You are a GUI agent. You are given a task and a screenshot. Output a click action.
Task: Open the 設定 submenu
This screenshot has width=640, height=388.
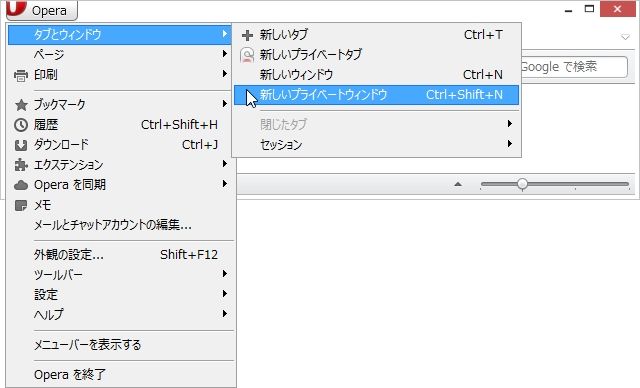120,295
